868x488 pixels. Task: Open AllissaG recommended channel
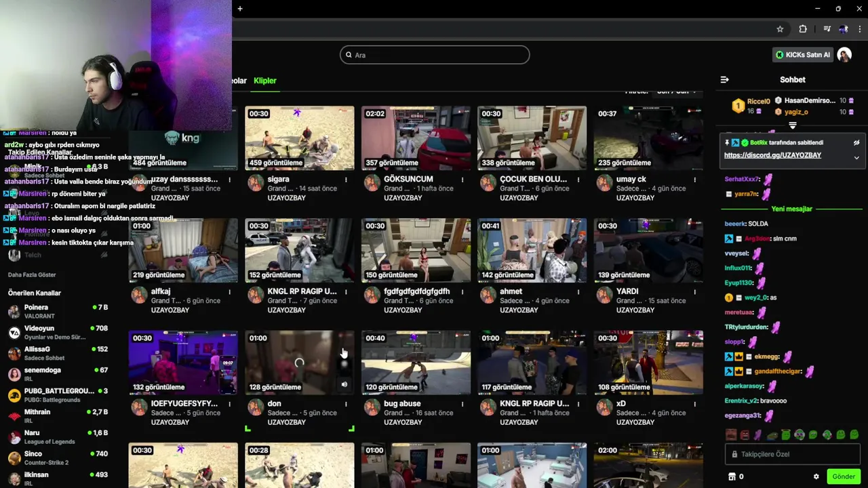tap(58, 353)
